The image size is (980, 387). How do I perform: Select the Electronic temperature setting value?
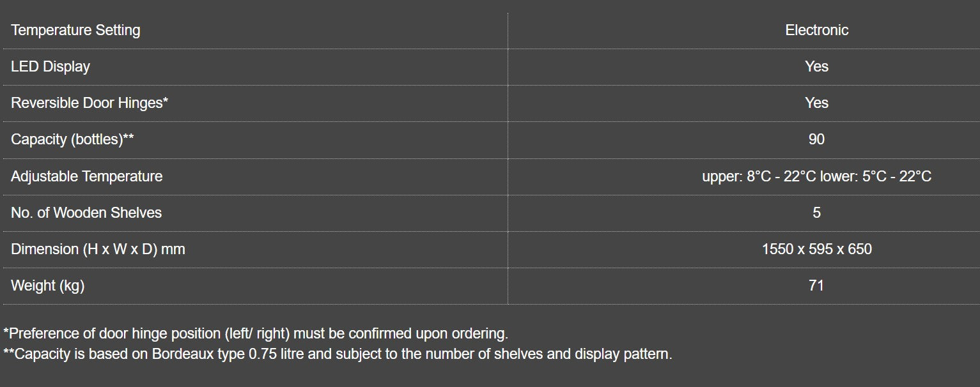[x=816, y=30]
